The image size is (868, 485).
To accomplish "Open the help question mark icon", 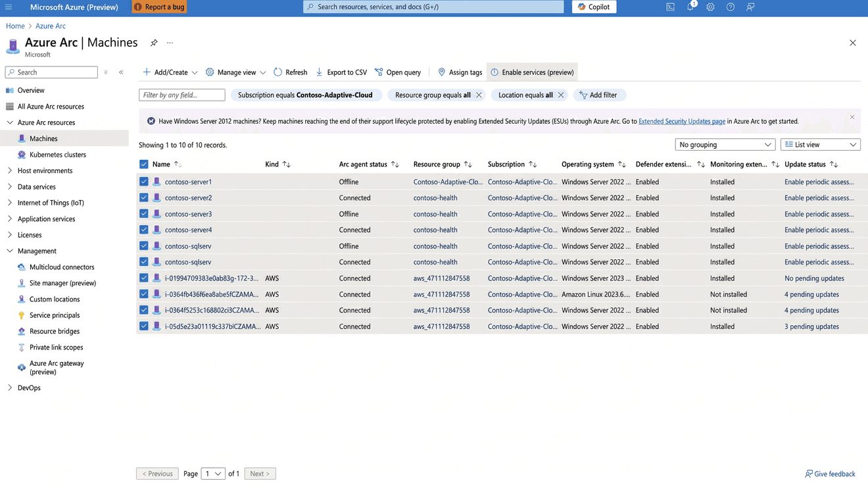I will [x=731, y=7].
